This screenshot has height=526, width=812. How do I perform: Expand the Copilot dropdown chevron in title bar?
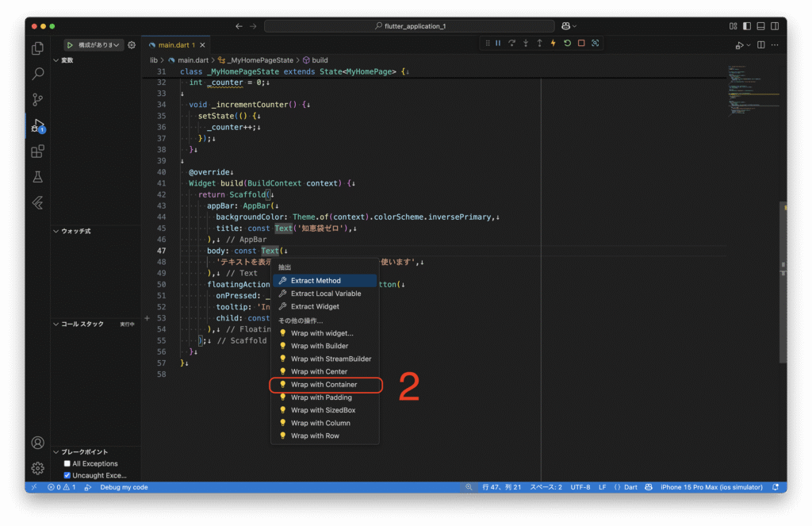tap(574, 26)
